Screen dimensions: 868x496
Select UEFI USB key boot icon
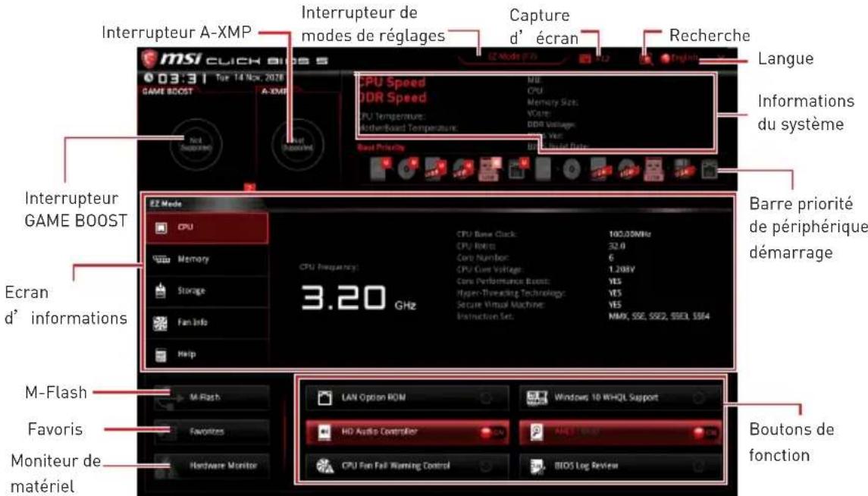490,169
